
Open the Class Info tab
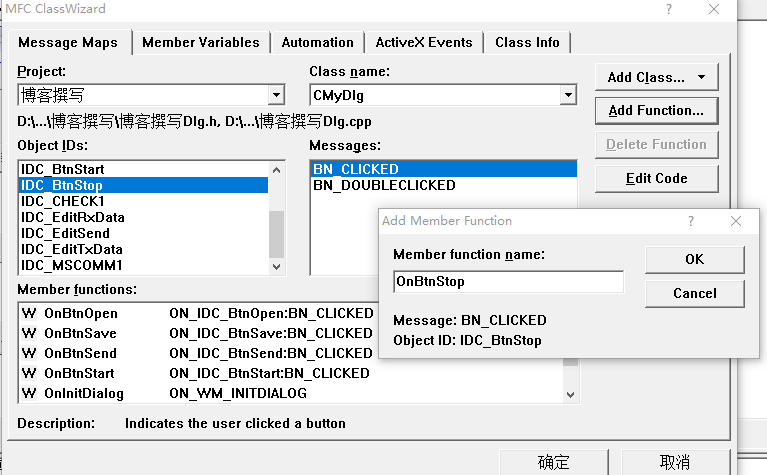[x=527, y=43]
